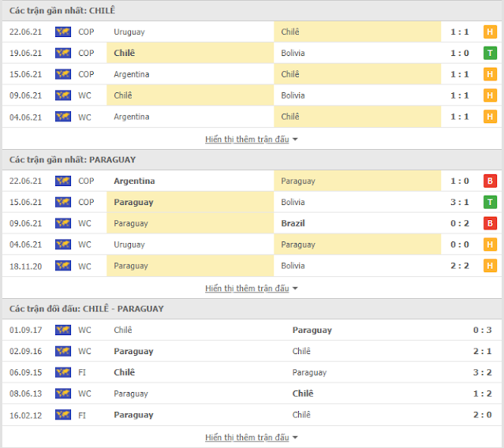Select the 1:1 score of Uruguay vs Chilê
The image size is (504, 448).
tap(460, 32)
